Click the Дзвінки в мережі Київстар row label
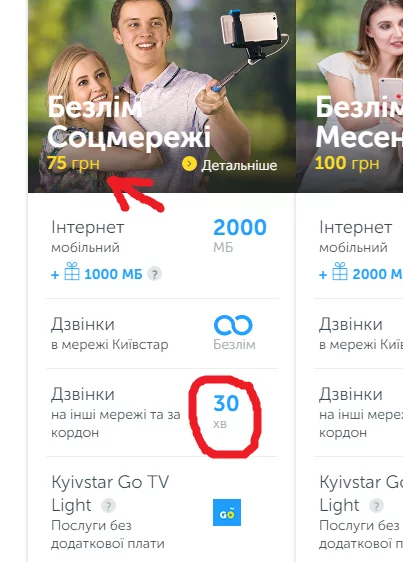This screenshot has height=562, width=403. pyautogui.click(x=110, y=333)
